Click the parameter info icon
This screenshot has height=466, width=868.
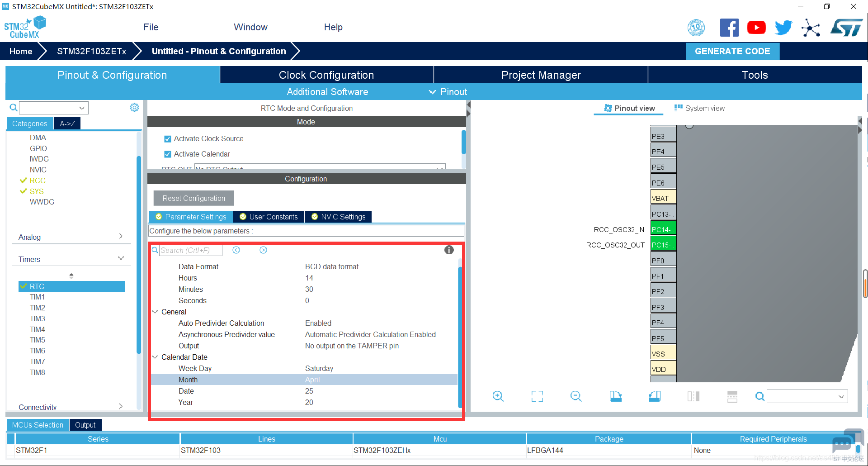coord(449,250)
